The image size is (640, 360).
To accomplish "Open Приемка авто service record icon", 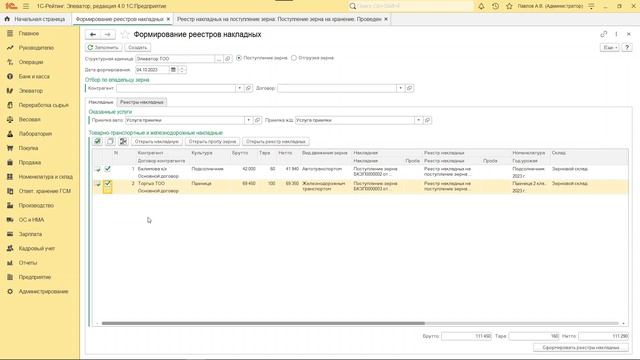I will click(x=258, y=120).
